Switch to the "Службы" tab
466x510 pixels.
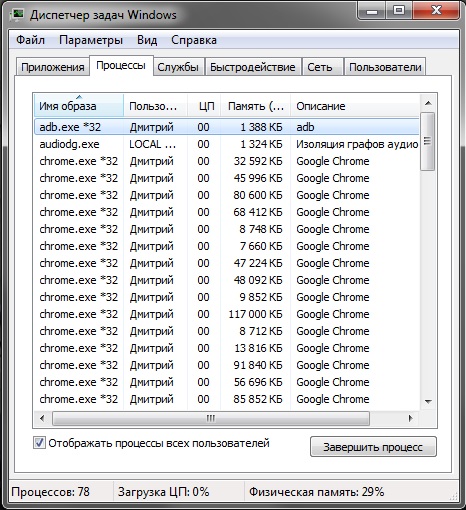[x=178, y=67]
